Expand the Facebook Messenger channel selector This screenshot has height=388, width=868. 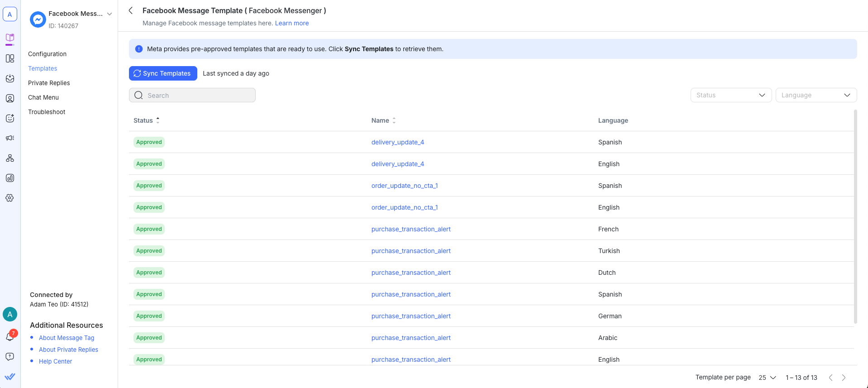109,14
